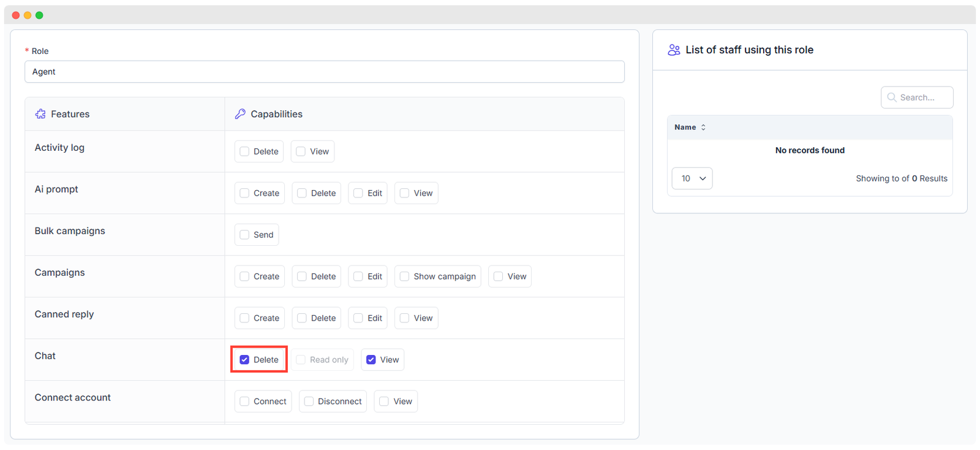Click the Role name input field

324,72
